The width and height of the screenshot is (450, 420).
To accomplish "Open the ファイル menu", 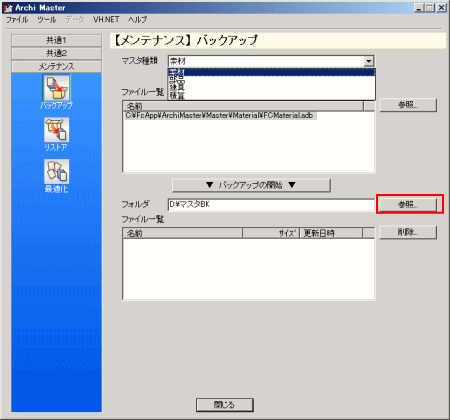I will coord(17,20).
